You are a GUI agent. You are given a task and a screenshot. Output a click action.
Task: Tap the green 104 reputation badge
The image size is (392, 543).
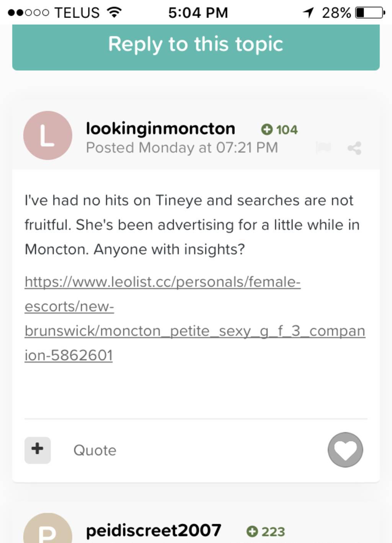[279, 130]
